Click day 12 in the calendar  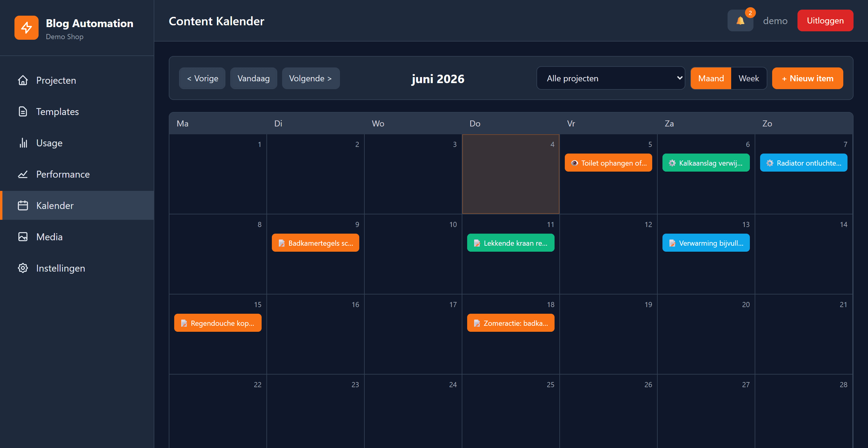[608, 254]
